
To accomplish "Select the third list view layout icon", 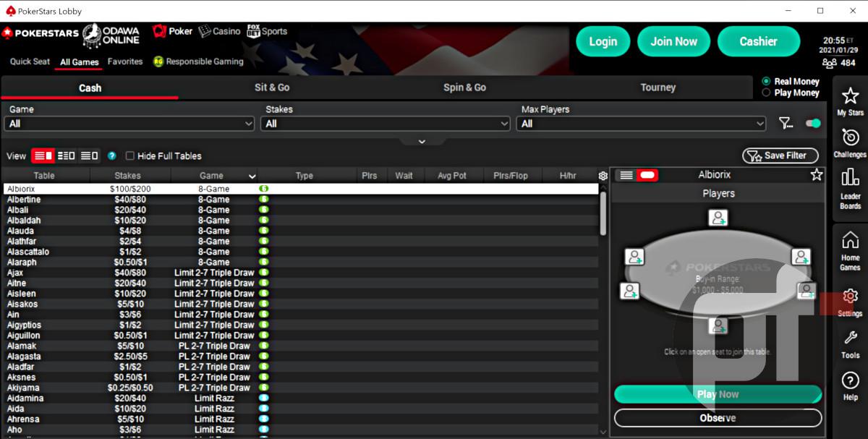I will coord(89,155).
